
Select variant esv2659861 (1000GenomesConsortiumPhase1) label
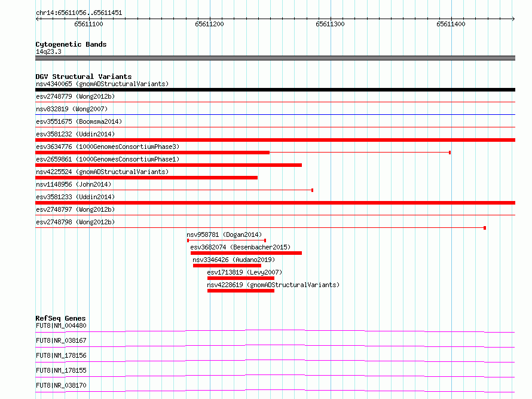point(108,159)
